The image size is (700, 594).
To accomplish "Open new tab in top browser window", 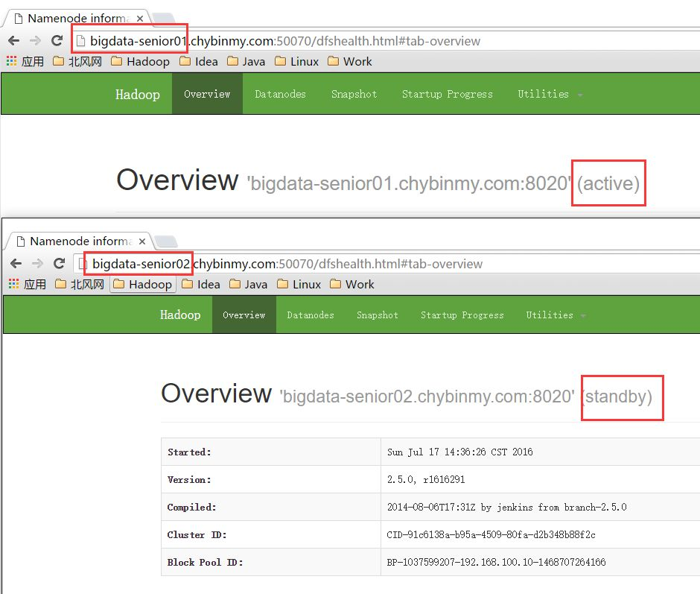I will pos(163,19).
